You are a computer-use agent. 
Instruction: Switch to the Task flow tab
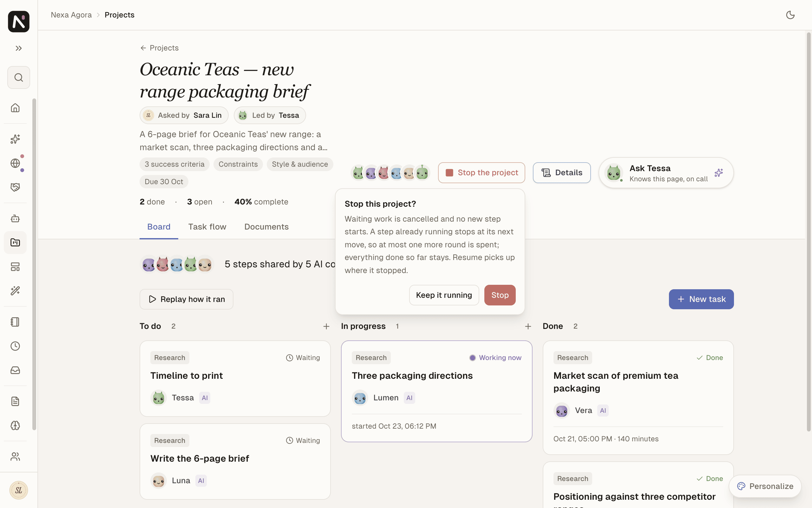[x=207, y=227]
